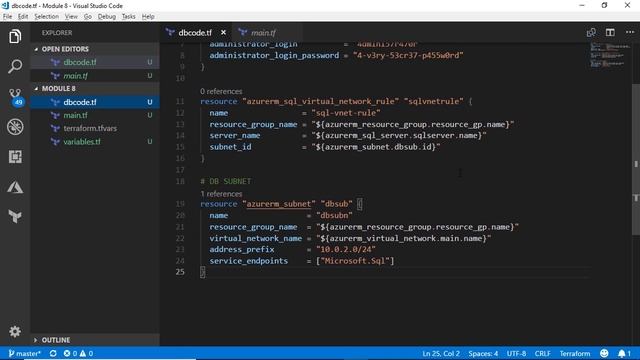Click the '0 references' code lens
Viewport: 640px width, 360px height.
221,91
